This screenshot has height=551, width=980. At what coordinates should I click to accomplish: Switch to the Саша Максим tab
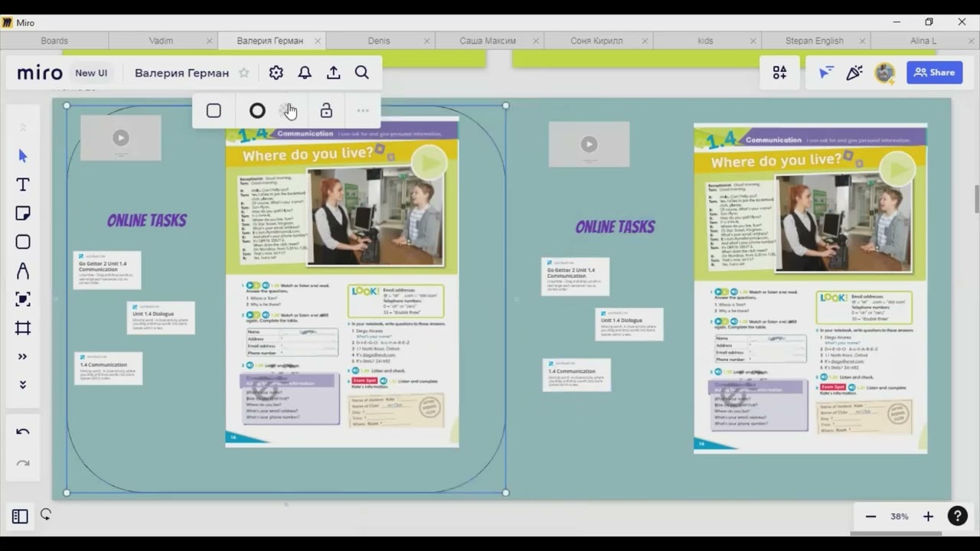pyautogui.click(x=488, y=41)
